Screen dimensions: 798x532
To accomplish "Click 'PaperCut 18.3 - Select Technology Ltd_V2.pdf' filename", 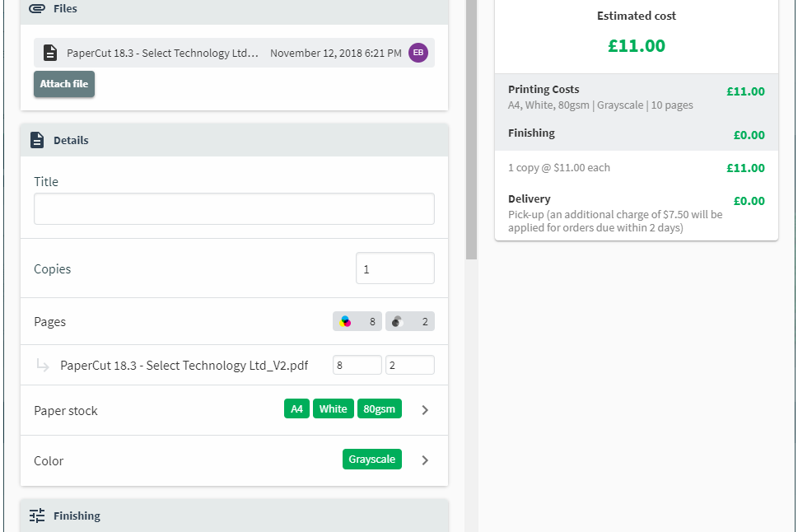I will [x=184, y=366].
